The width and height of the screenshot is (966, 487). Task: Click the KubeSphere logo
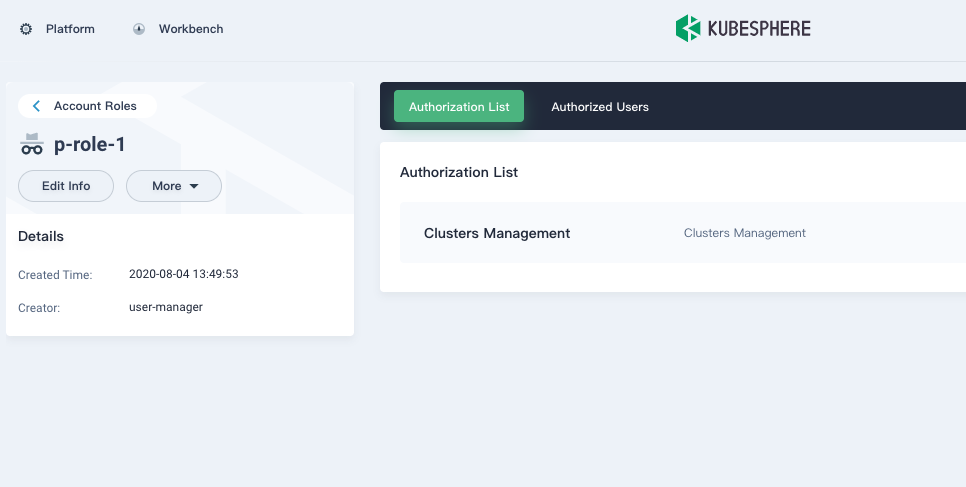(x=743, y=28)
